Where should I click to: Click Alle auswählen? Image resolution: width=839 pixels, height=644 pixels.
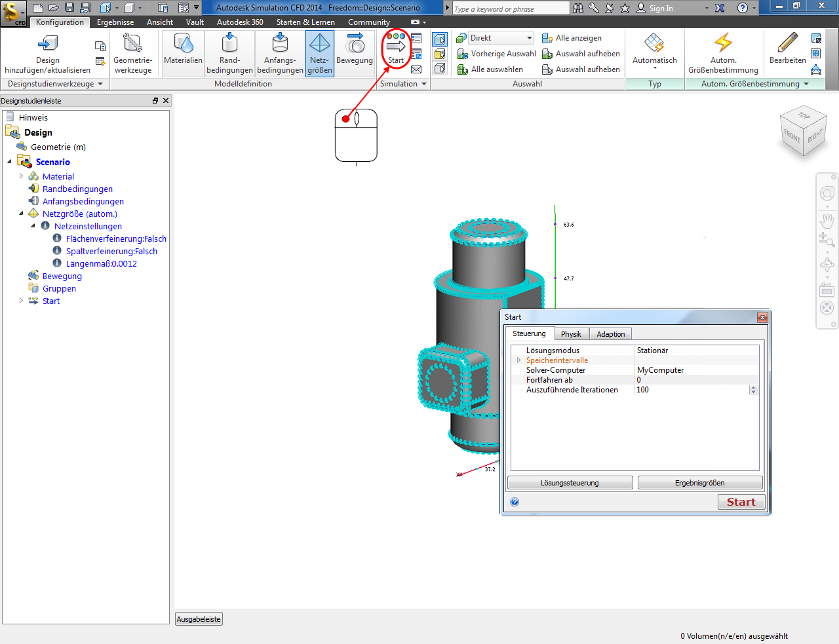point(490,69)
